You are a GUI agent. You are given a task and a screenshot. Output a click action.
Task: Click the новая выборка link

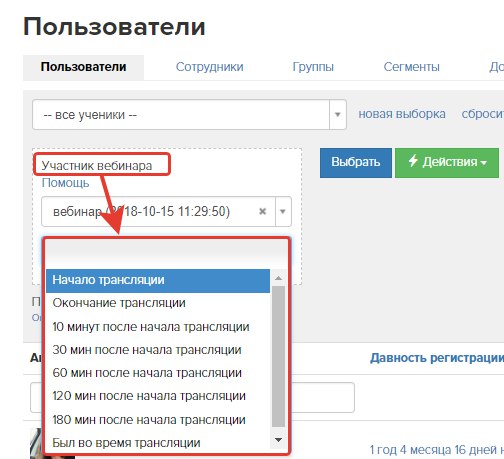tap(402, 114)
